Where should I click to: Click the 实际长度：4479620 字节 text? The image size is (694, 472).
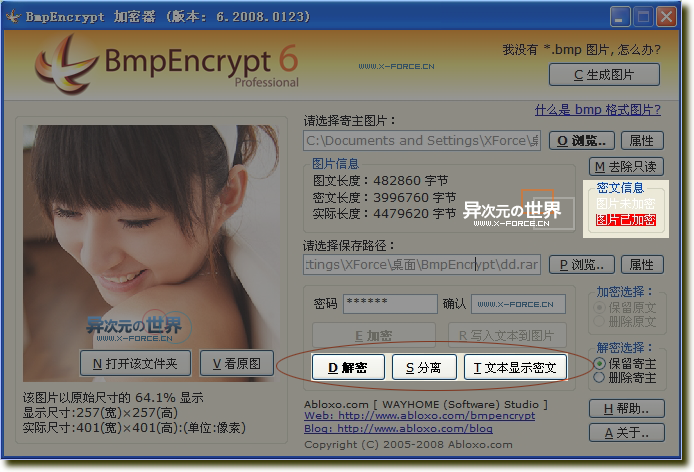point(384,213)
